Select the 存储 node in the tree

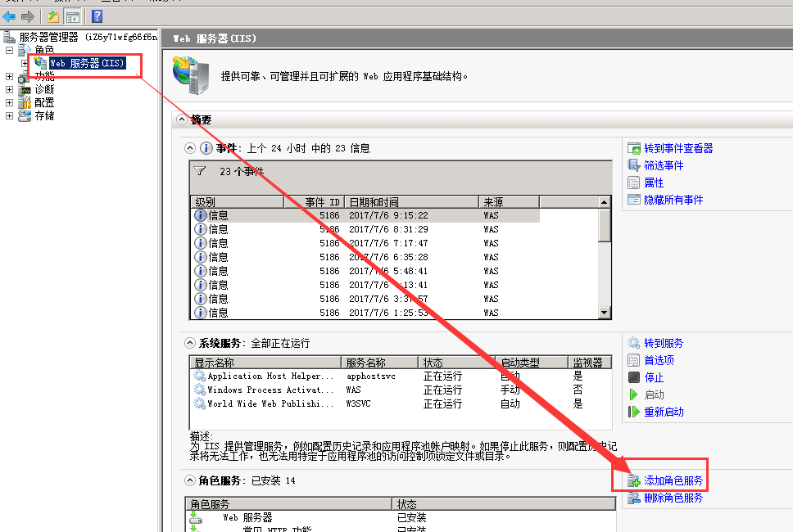[44, 115]
